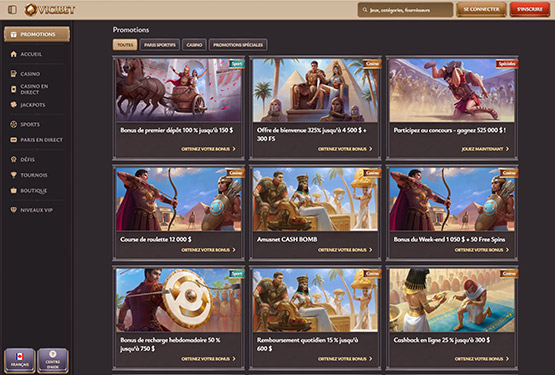Viewport: 555px width, 375px height.
Task: Open Jackpots menu item
Action: [33, 105]
